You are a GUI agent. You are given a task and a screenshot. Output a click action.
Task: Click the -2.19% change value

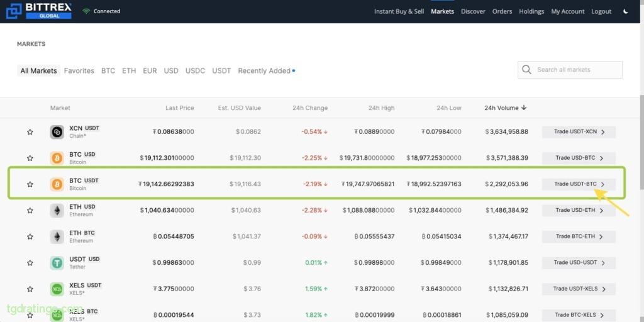(315, 184)
